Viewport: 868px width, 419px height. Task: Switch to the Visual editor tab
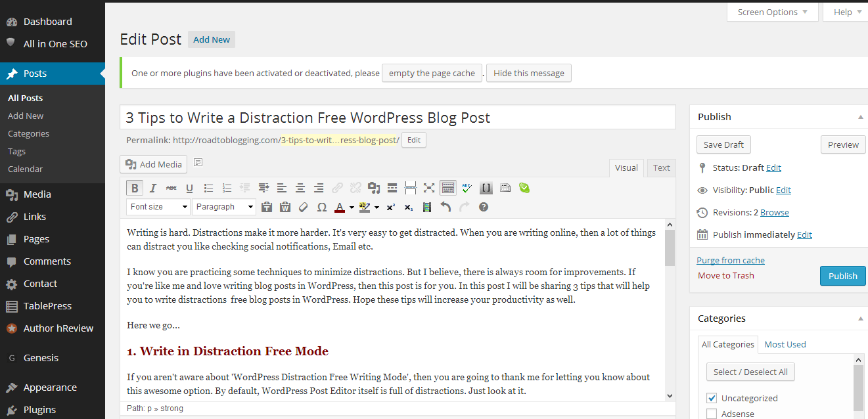click(626, 168)
